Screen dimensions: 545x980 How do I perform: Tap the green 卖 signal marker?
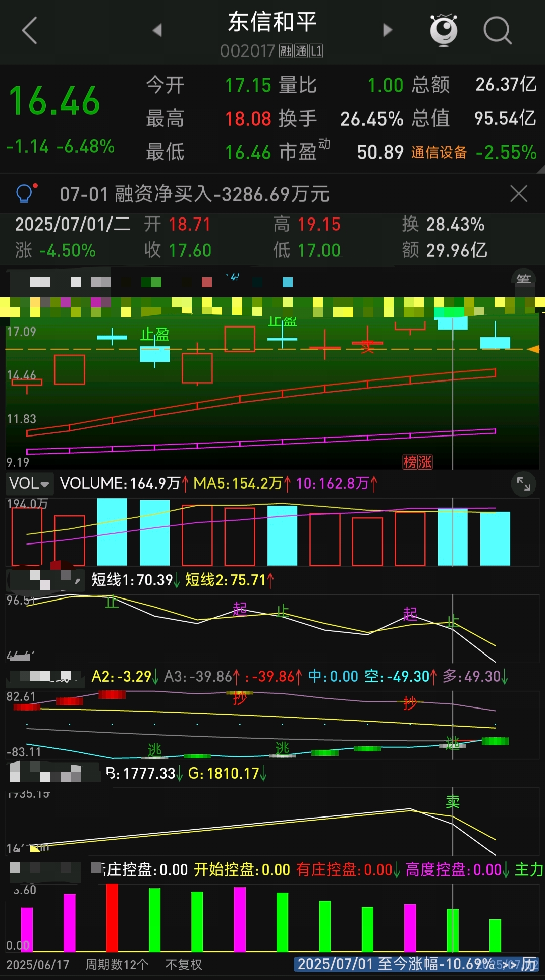coord(453,802)
